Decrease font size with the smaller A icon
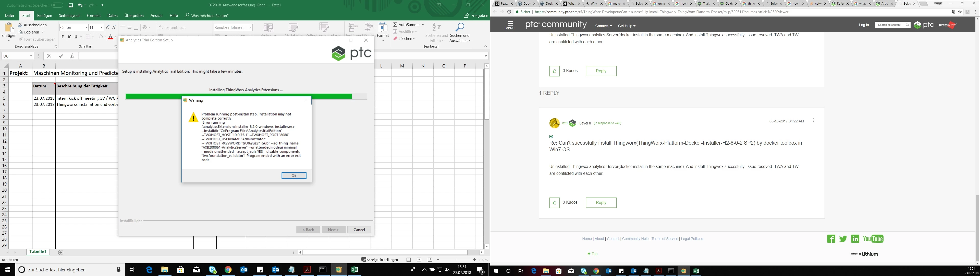 click(114, 27)
